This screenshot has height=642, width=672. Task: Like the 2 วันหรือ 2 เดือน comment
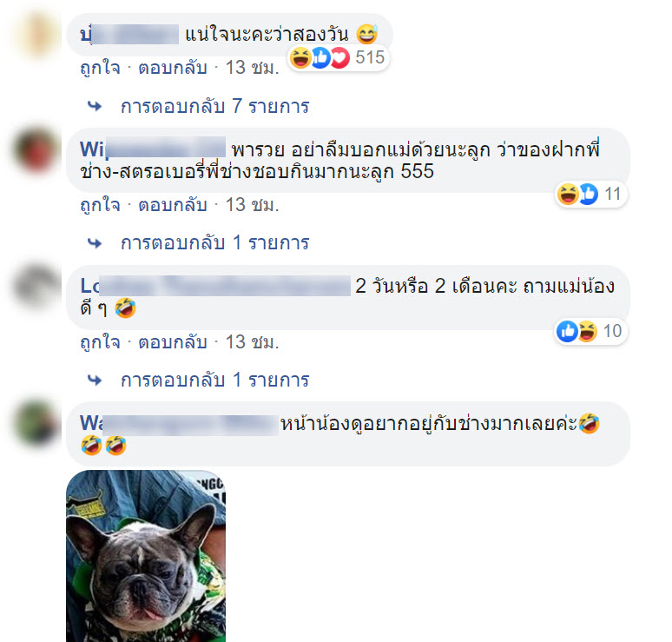pos(101,342)
